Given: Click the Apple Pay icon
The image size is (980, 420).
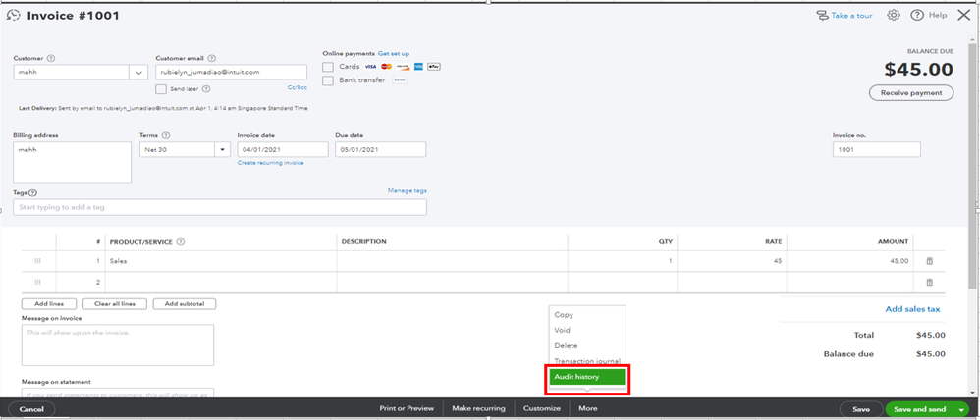Looking at the screenshot, I should coord(434,67).
